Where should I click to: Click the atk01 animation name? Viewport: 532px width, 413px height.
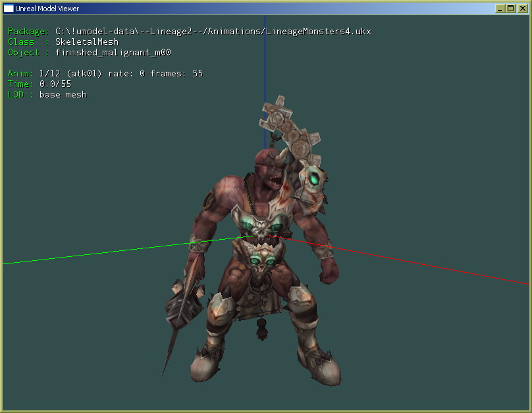tap(84, 73)
